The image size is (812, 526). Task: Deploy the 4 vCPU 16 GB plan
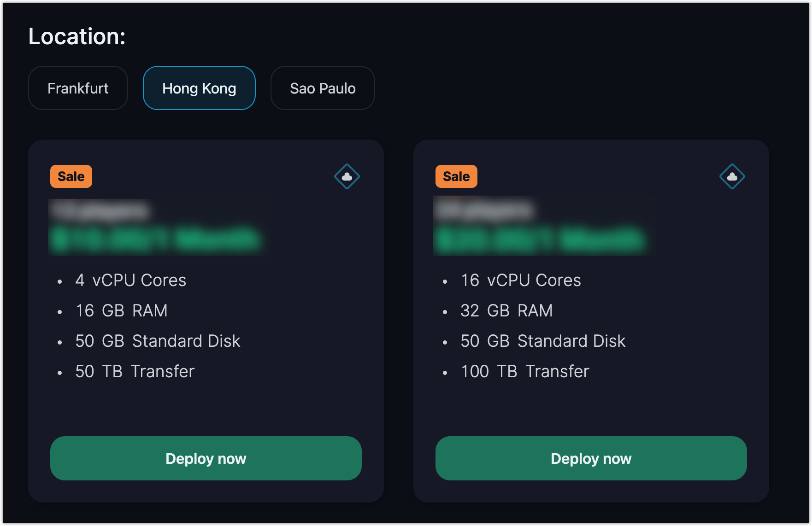tap(206, 458)
